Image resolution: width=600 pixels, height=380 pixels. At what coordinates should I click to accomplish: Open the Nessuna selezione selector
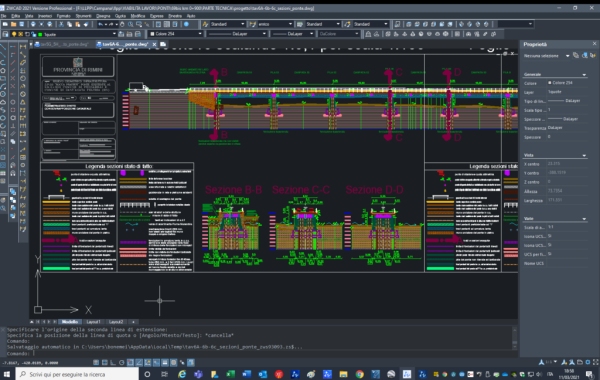click(546, 56)
